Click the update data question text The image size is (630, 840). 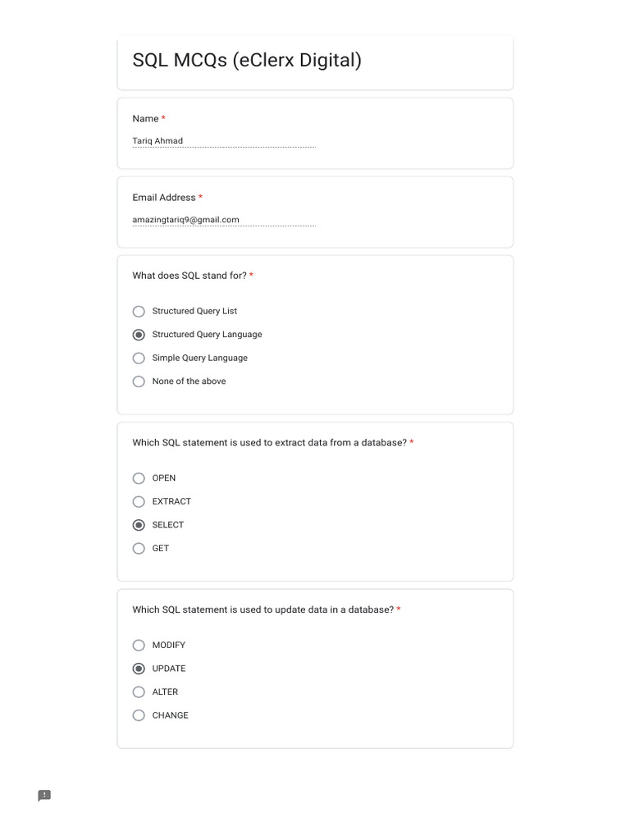pyautogui.click(x=262, y=610)
